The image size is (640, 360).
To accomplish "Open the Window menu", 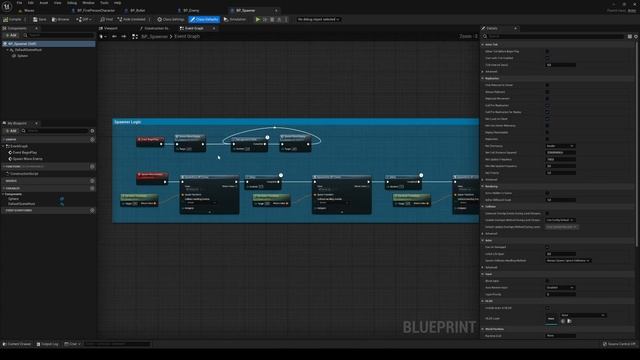I will (88, 3).
